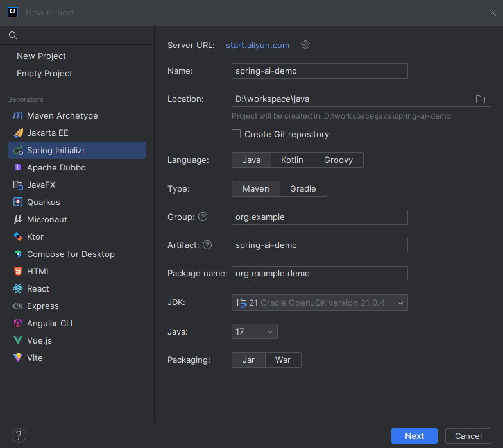Open the help question mark button

(19, 436)
